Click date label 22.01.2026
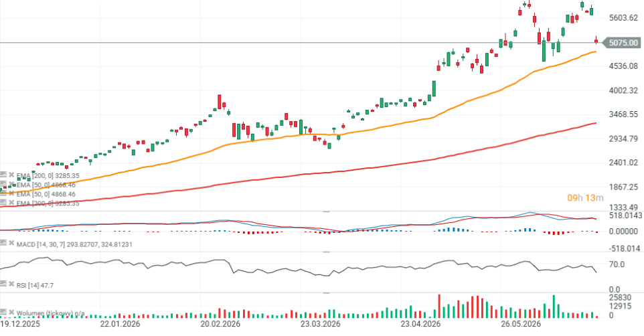Image resolution: width=644 pixels, height=336 pixels. [120, 324]
